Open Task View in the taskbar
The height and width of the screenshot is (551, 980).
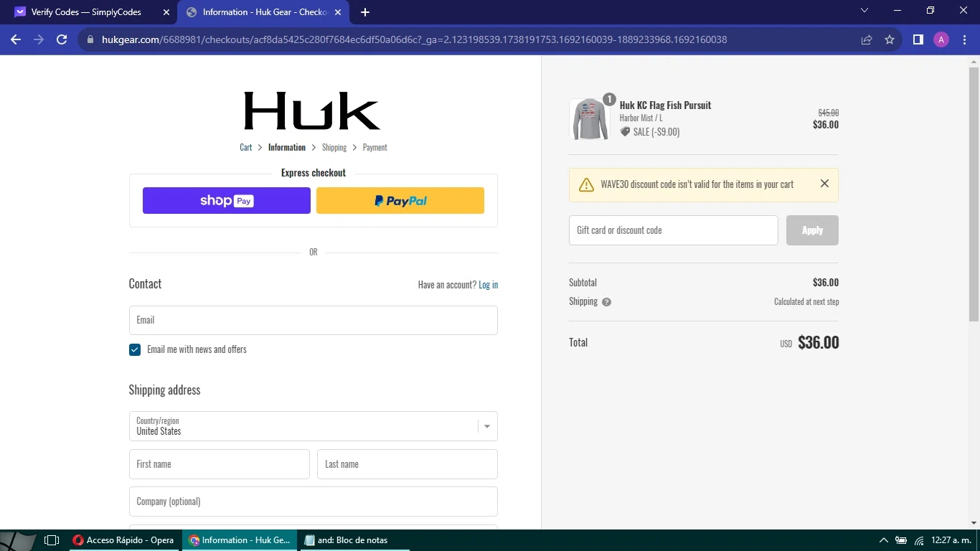point(52,540)
